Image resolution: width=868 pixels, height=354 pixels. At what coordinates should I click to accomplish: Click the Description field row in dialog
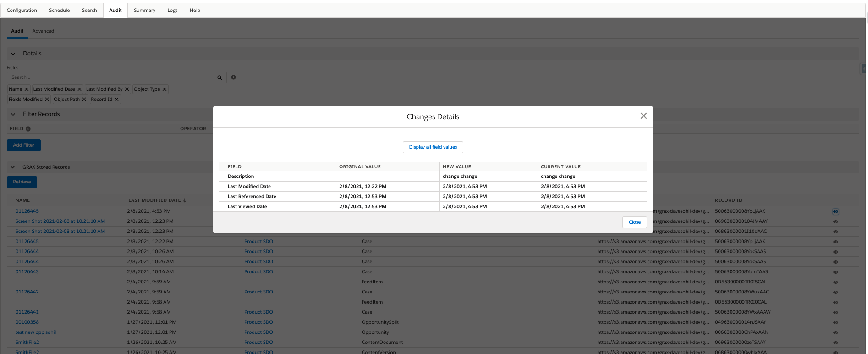click(x=433, y=177)
